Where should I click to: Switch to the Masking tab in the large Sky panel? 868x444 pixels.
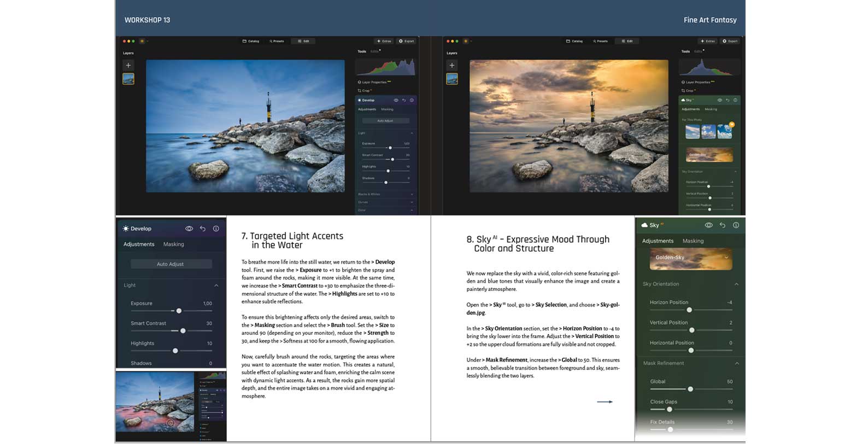pos(693,241)
